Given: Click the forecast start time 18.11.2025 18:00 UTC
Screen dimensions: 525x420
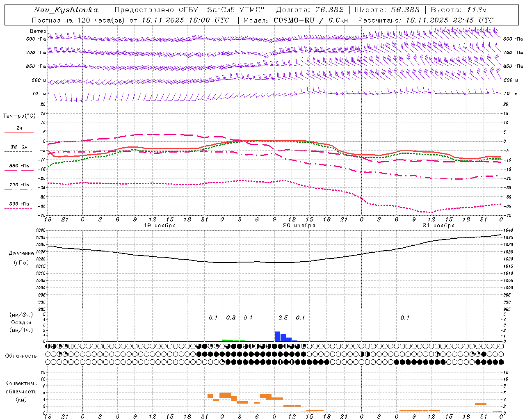Looking at the screenshot, I should pos(185,20).
